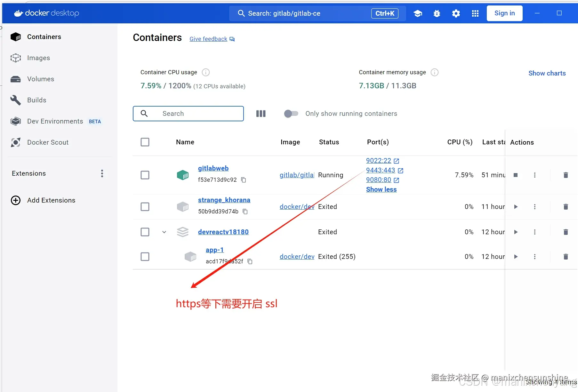Click the Docker Desktop logo
578x392 pixels.
[x=47, y=13]
